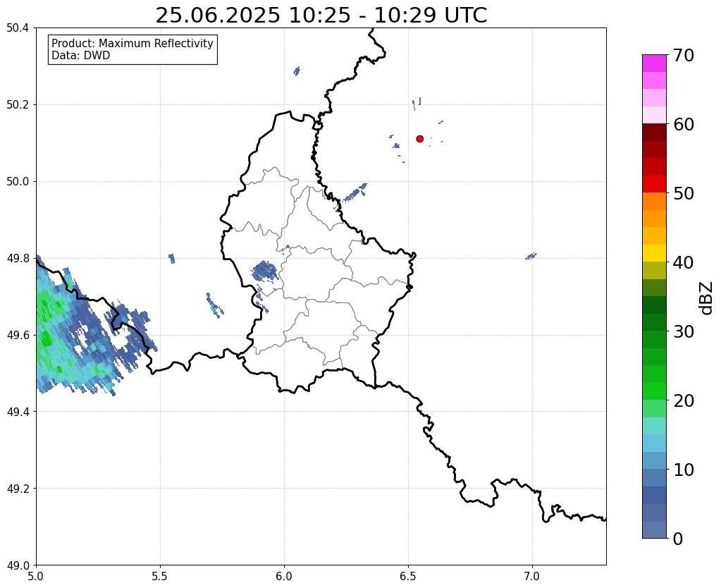Click the colorbar tick label 0

click(678, 539)
